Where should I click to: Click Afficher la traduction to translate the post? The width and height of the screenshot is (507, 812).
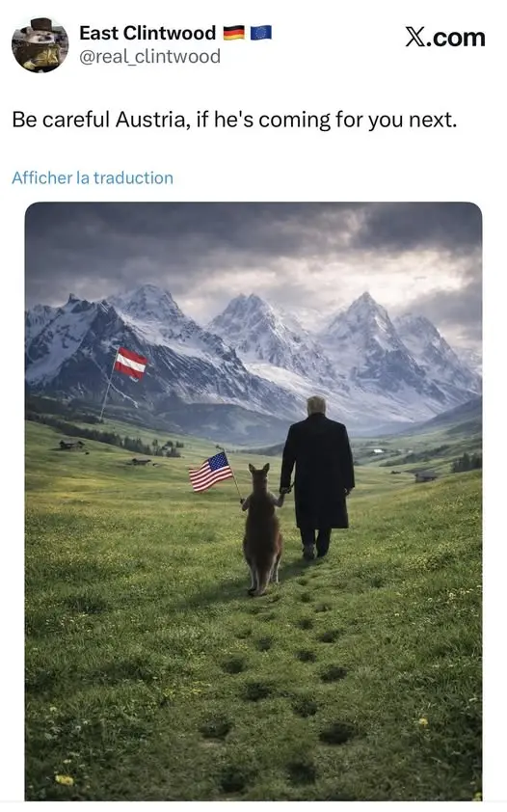point(93,177)
